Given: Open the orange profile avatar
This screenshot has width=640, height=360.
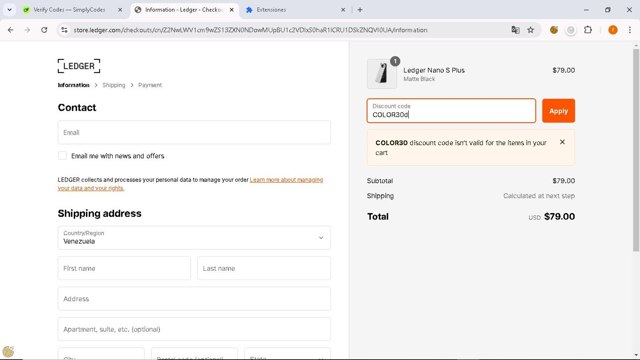Looking at the screenshot, I should pyautogui.click(x=613, y=30).
